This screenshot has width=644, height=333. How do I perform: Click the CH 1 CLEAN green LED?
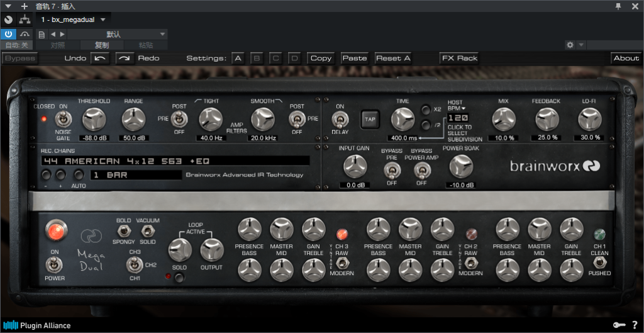pos(599,234)
